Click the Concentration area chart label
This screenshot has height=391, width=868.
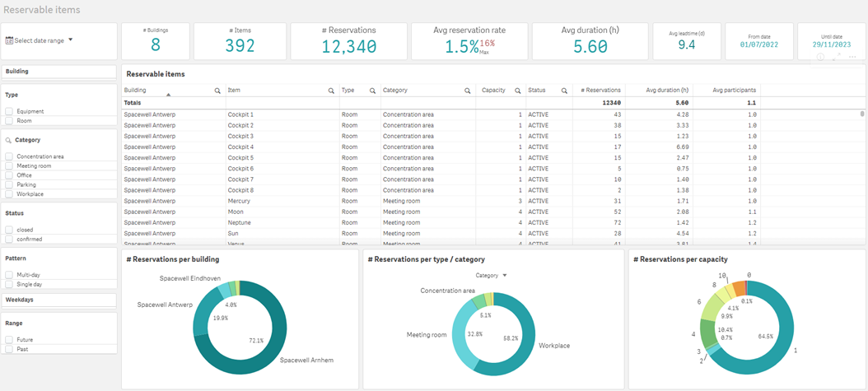[447, 291]
